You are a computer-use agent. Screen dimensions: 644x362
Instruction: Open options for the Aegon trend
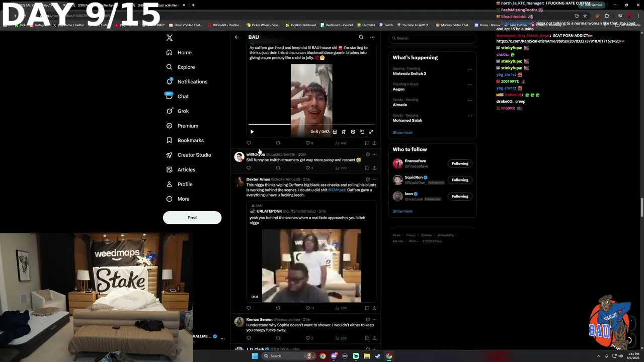pos(470,85)
